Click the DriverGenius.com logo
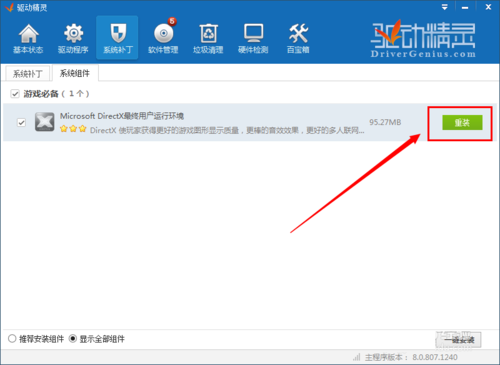 click(423, 39)
